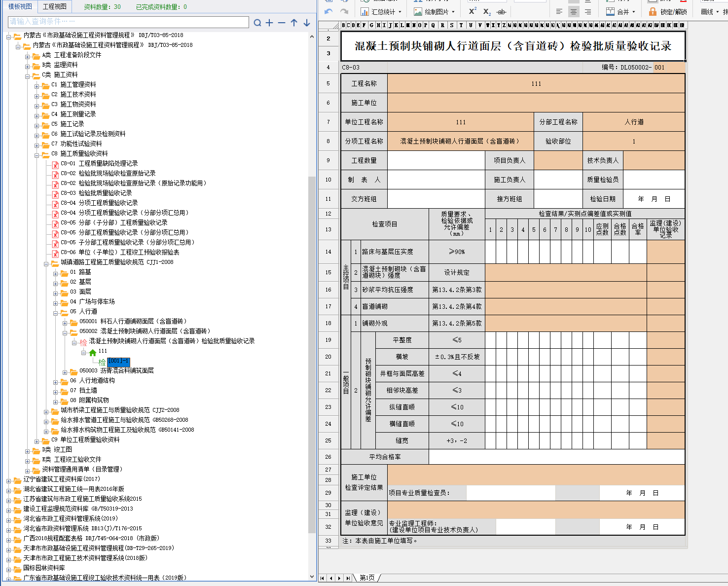Click PDF icon of C8-01 工程质量缺陷处理记录

pos(56,164)
